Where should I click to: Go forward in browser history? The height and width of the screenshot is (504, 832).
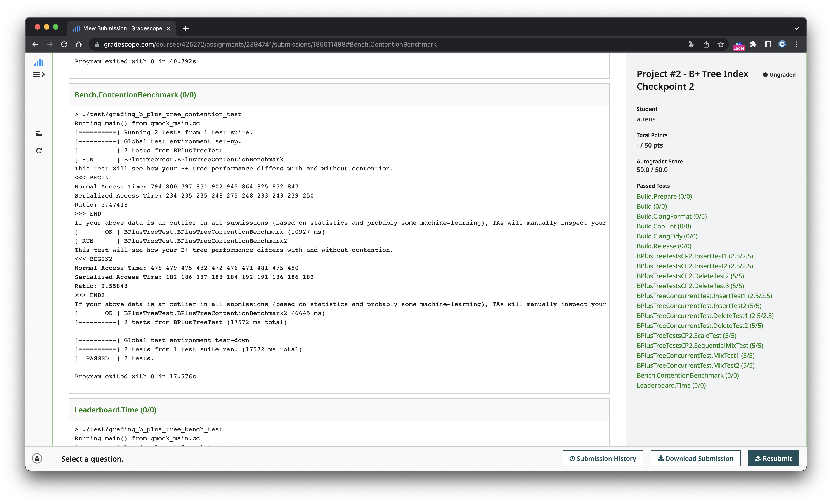click(x=50, y=44)
